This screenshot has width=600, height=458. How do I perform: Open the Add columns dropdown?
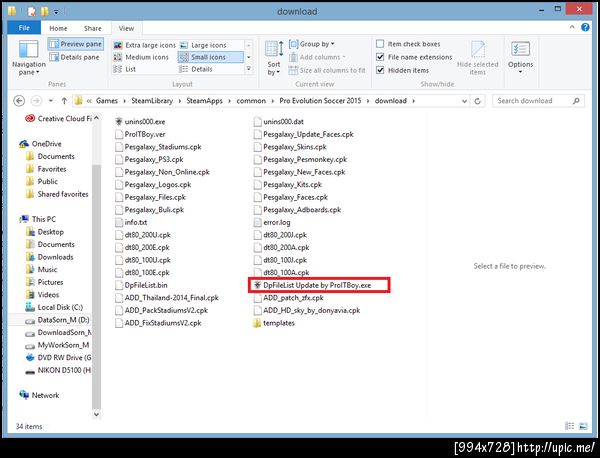pos(317,57)
